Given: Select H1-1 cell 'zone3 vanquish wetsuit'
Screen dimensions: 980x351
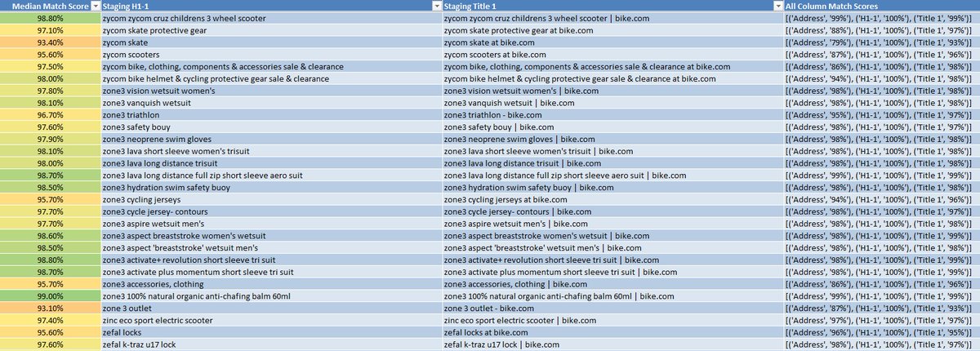Looking at the screenshot, I should click(272, 104).
